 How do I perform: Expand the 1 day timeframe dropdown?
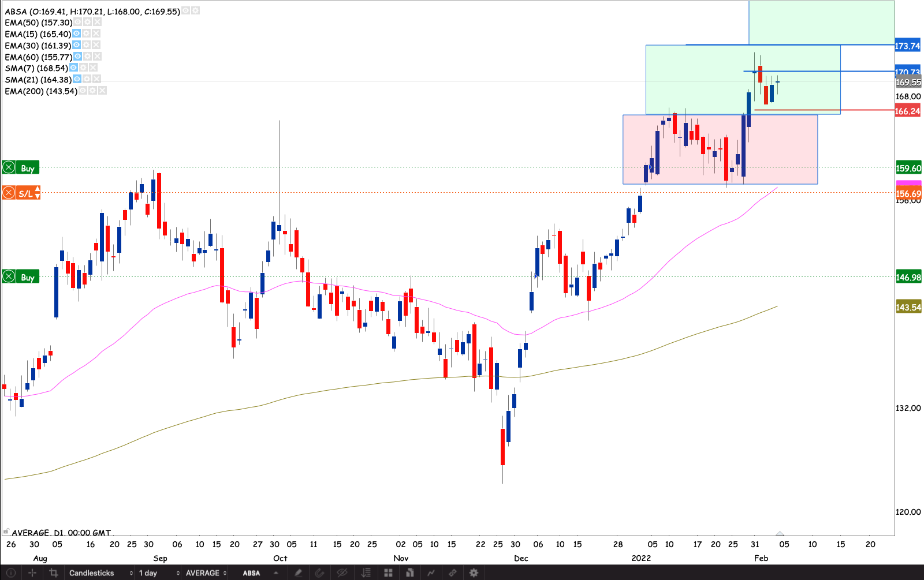point(159,573)
